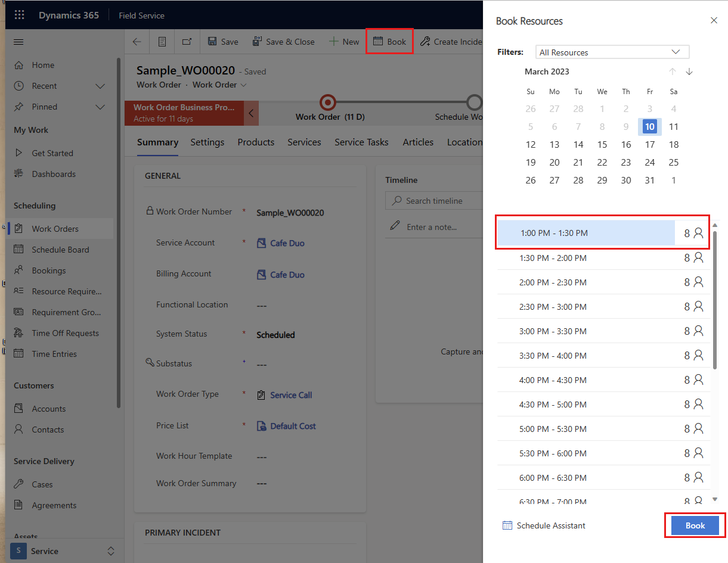Viewport: 728px width, 563px height.
Task: Select March 31 in calendar
Action: point(650,180)
